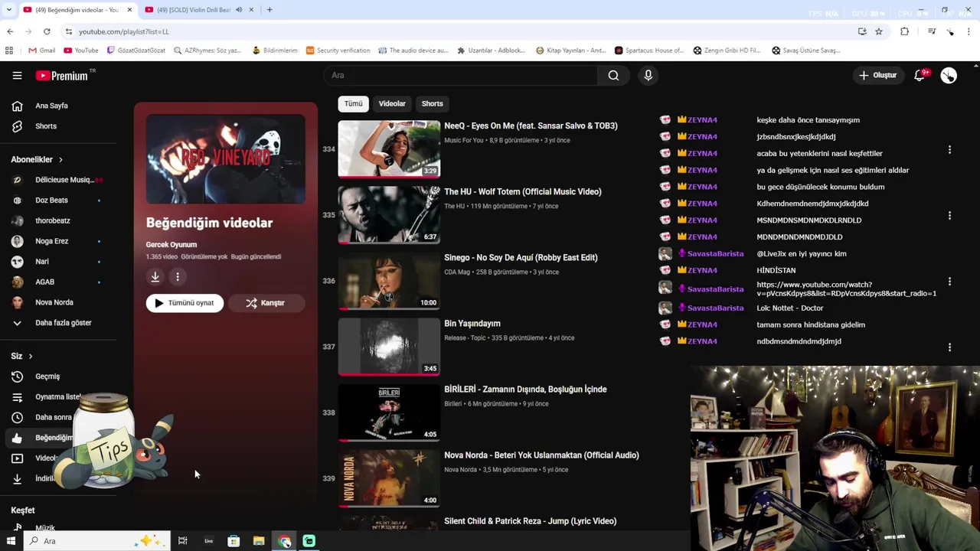Expand Abonelikler section chevron
The height and width of the screenshot is (551, 980).
click(60, 160)
